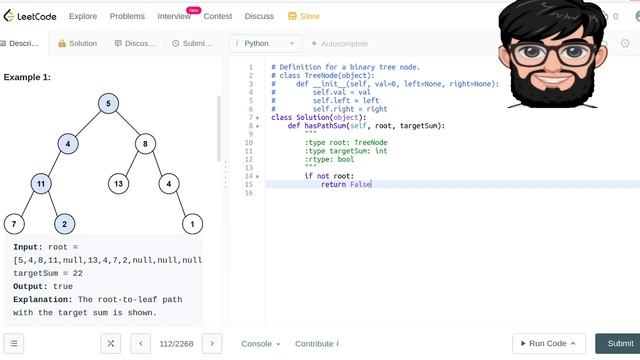640x360 pixels.
Task: Switch to the Description tab
Action: (20, 43)
